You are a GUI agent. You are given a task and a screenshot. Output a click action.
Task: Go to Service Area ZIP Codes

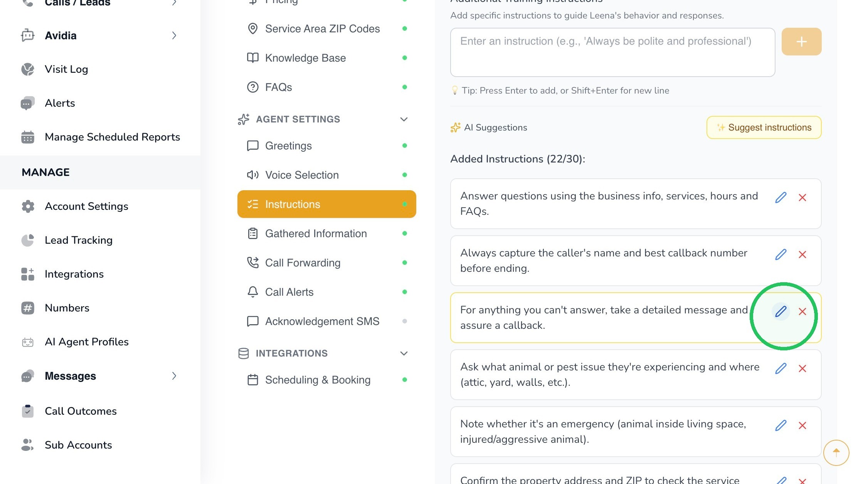(x=327, y=28)
